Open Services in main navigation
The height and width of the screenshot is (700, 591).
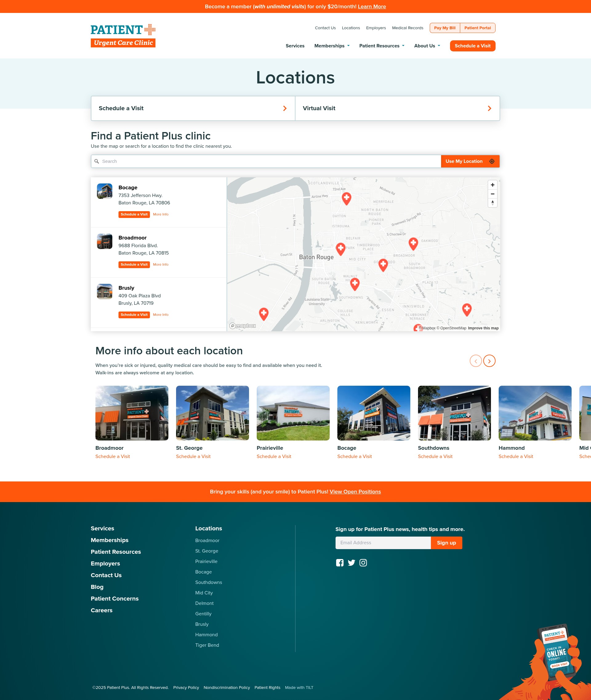tap(295, 46)
